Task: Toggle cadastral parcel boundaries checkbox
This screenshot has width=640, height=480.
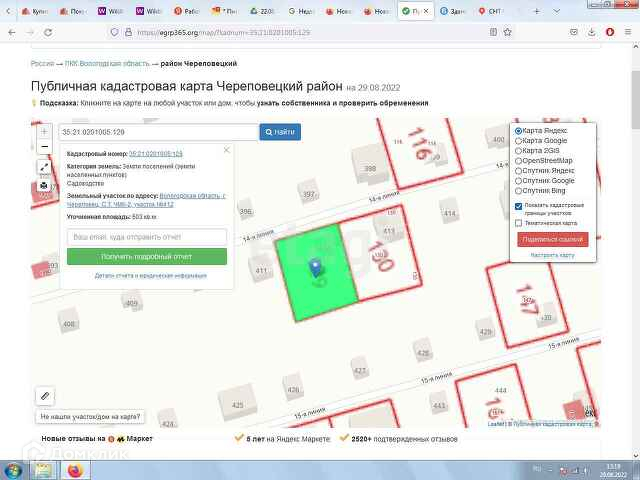Action: [x=518, y=206]
